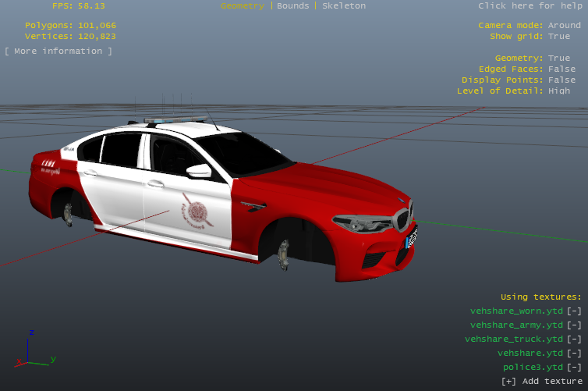Click the emblem on the front door

click(196, 211)
